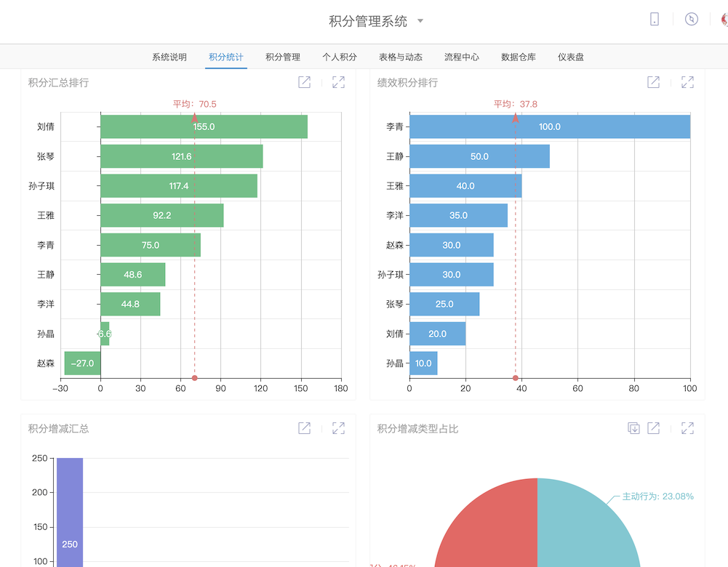Image resolution: width=728 pixels, height=567 pixels.
Task: Select green bar 155.0 for 刘倩
Action: tap(204, 126)
